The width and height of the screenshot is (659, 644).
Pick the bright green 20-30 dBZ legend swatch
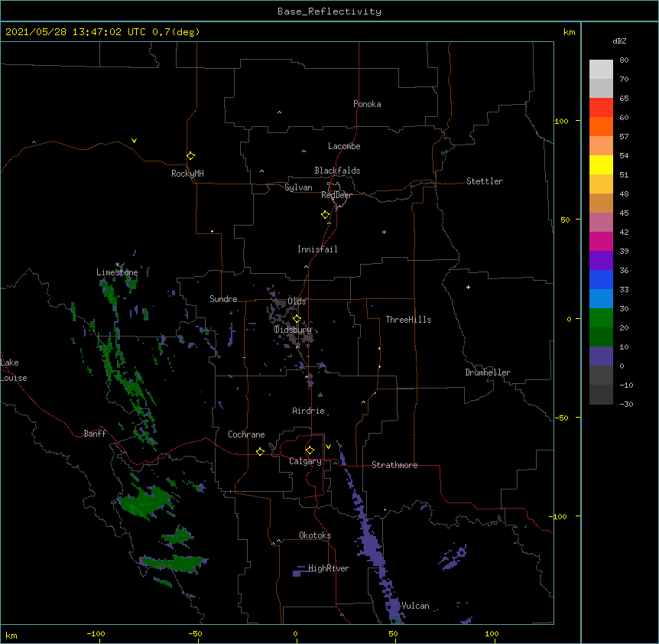601,318
